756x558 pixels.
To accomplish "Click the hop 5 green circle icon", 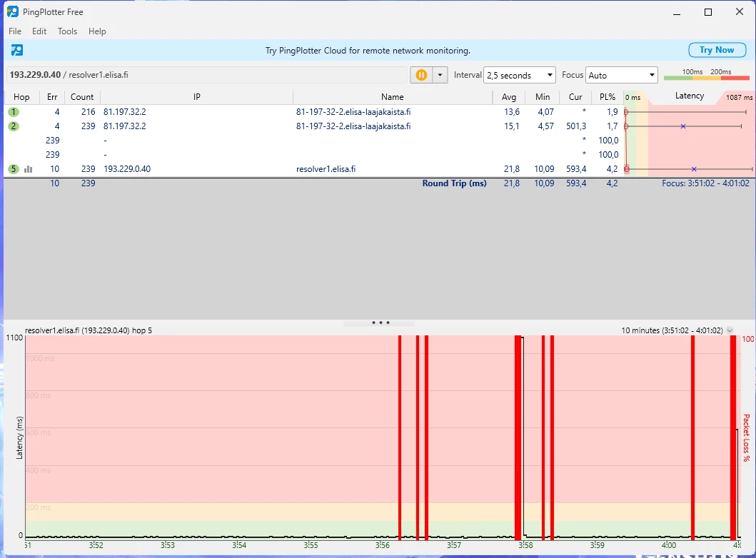I will click(14, 169).
